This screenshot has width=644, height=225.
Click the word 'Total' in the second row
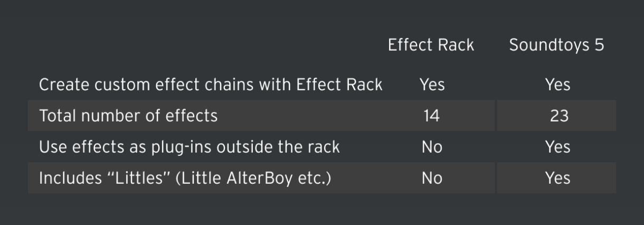tap(56, 116)
